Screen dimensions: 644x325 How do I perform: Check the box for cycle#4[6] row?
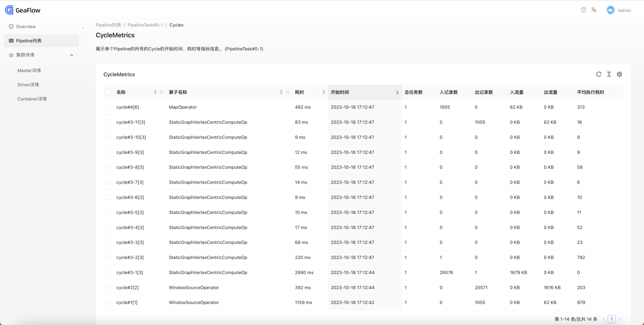coord(109,107)
